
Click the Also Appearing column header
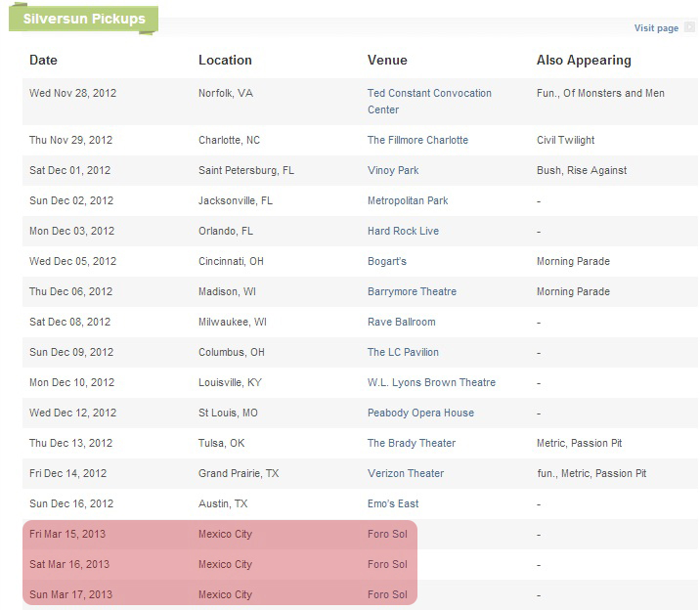(584, 60)
